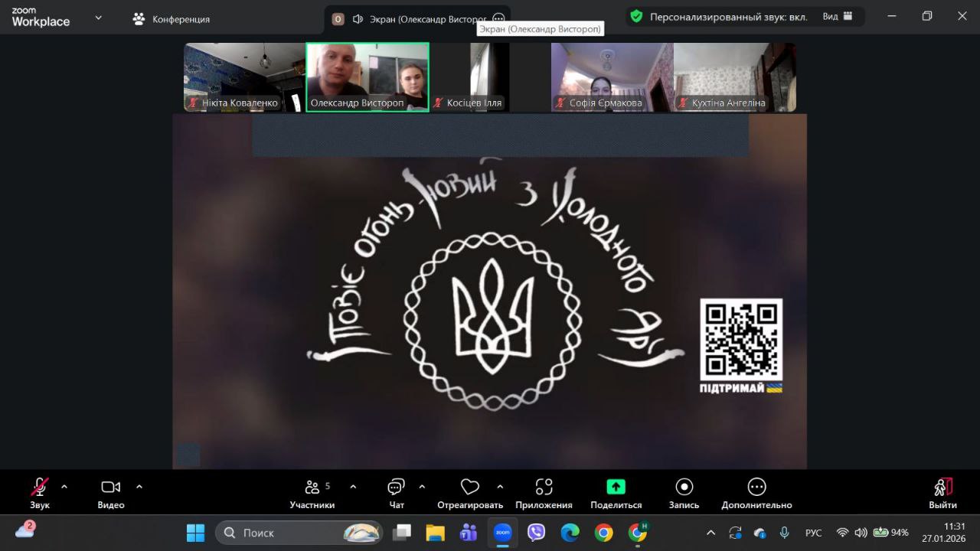This screenshot has width=980, height=551.
Task: Open the Вид view layout menu
Action: tap(837, 17)
